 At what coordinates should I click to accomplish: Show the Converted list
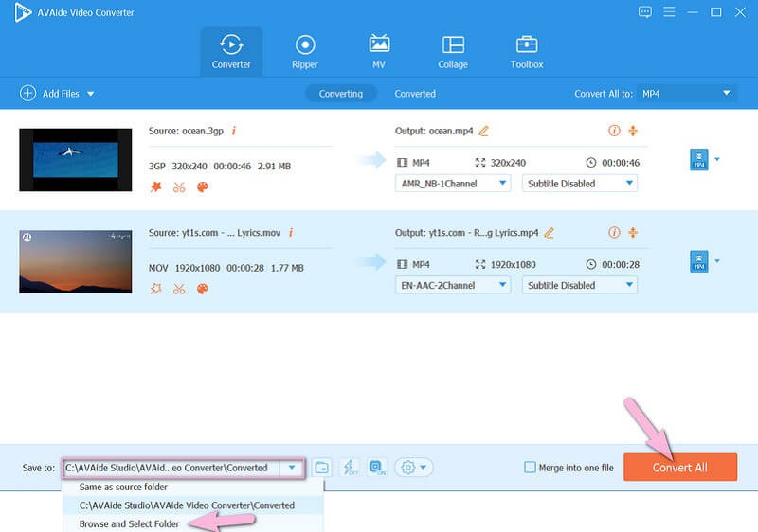click(415, 93)
